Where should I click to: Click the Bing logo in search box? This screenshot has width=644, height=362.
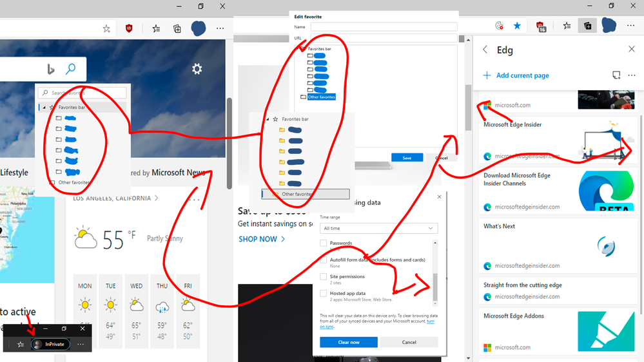(x=51, y=69)
